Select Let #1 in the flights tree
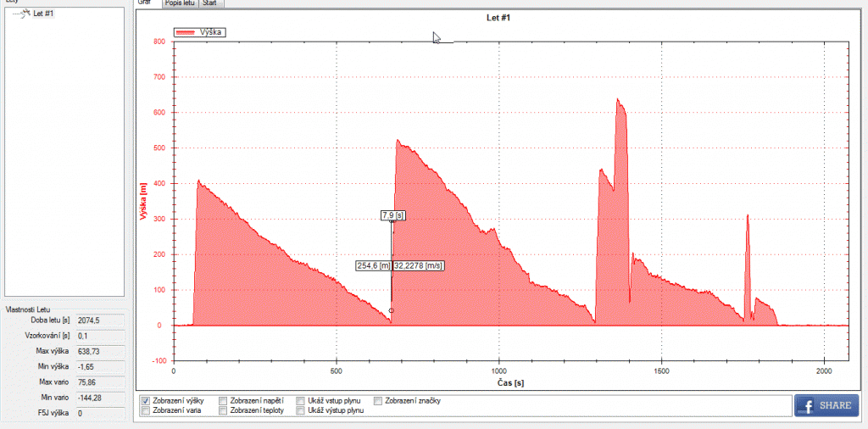 43,14
